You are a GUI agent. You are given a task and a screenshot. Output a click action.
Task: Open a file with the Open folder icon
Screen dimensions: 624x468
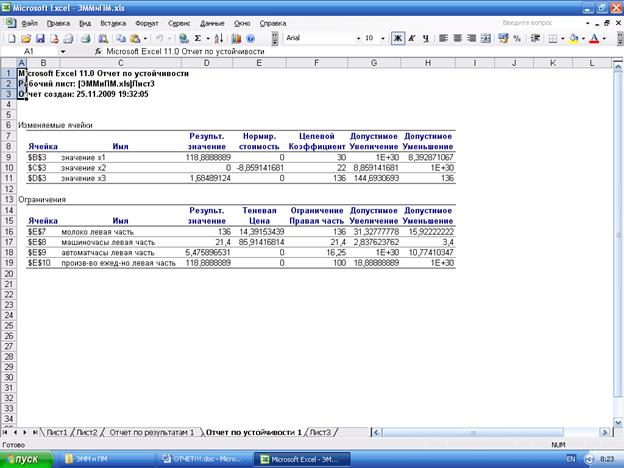click(26, 38)
